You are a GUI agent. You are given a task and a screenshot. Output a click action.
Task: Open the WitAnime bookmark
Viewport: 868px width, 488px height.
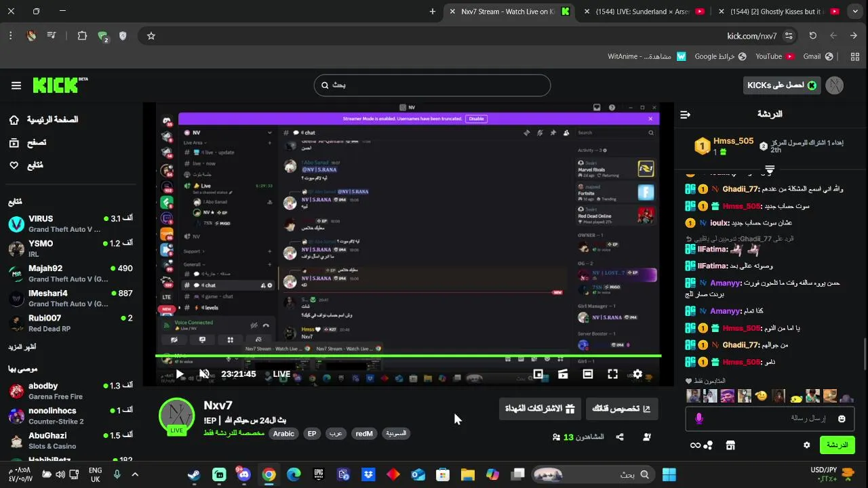coord(647,56)
